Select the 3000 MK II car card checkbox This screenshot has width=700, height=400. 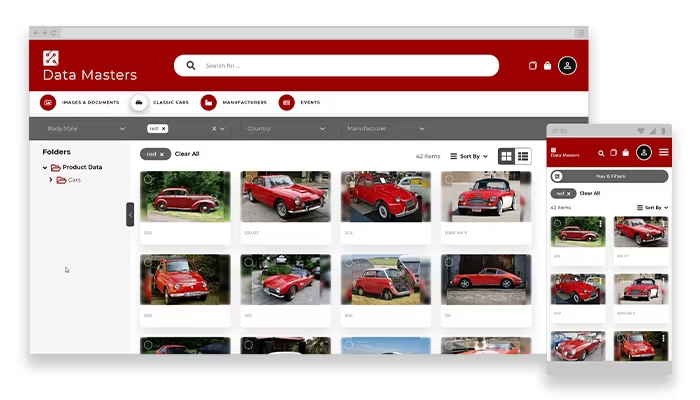click(449, 179)
